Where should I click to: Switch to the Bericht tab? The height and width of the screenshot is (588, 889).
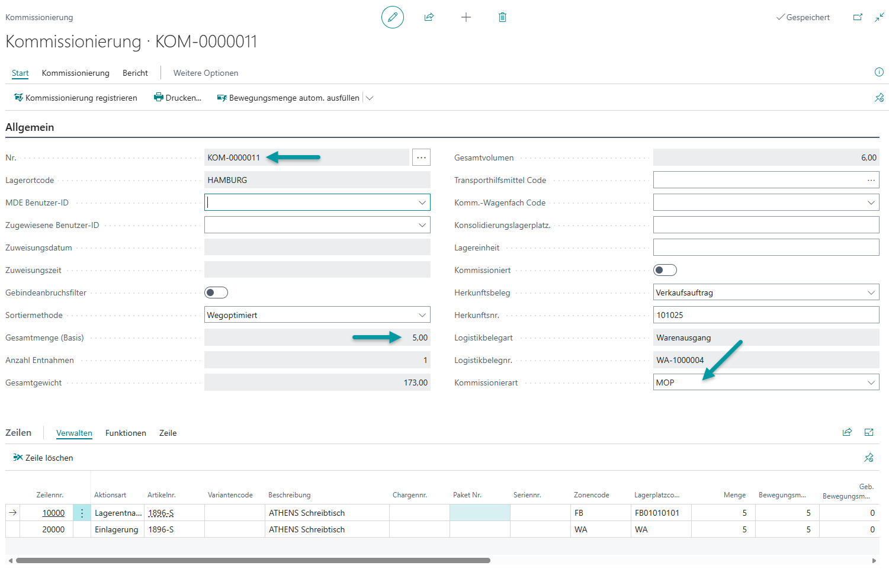(x=135, y=73)
